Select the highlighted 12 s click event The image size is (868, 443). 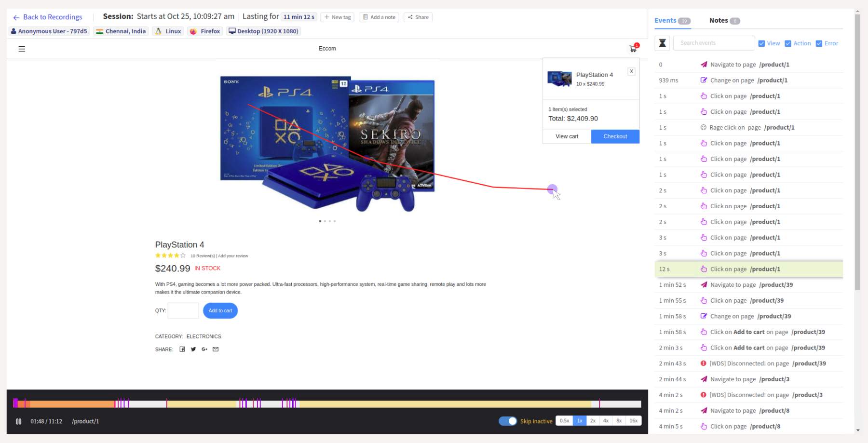pyautogui.click(x=748, y=269)
